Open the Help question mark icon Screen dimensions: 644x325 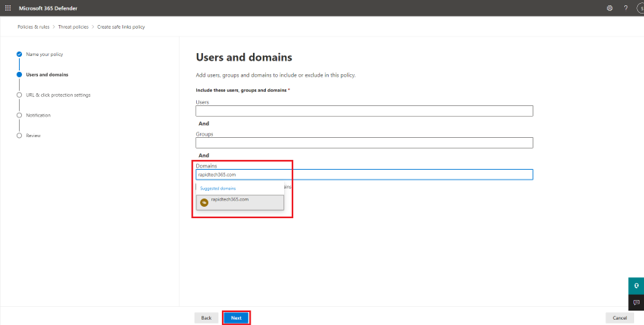[x=626, y=8]
